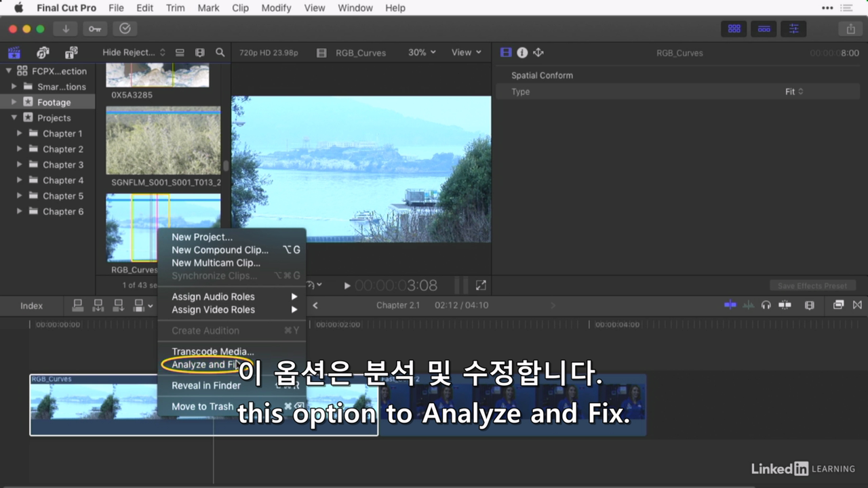
Task: Show or hide the Browser panel
Action: pyautogui.click(x=734, y=28)
